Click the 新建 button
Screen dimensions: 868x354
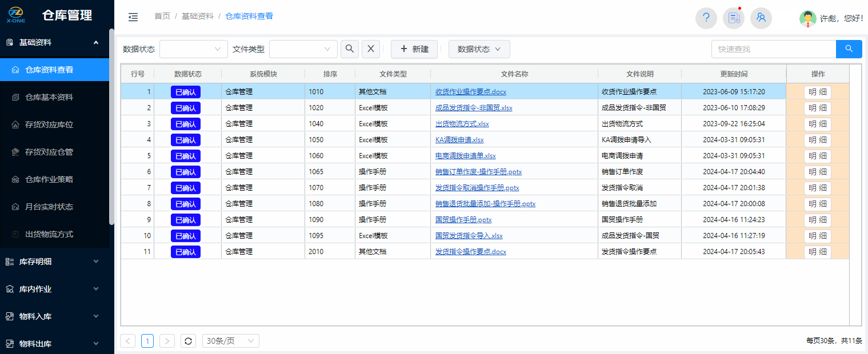414,49
